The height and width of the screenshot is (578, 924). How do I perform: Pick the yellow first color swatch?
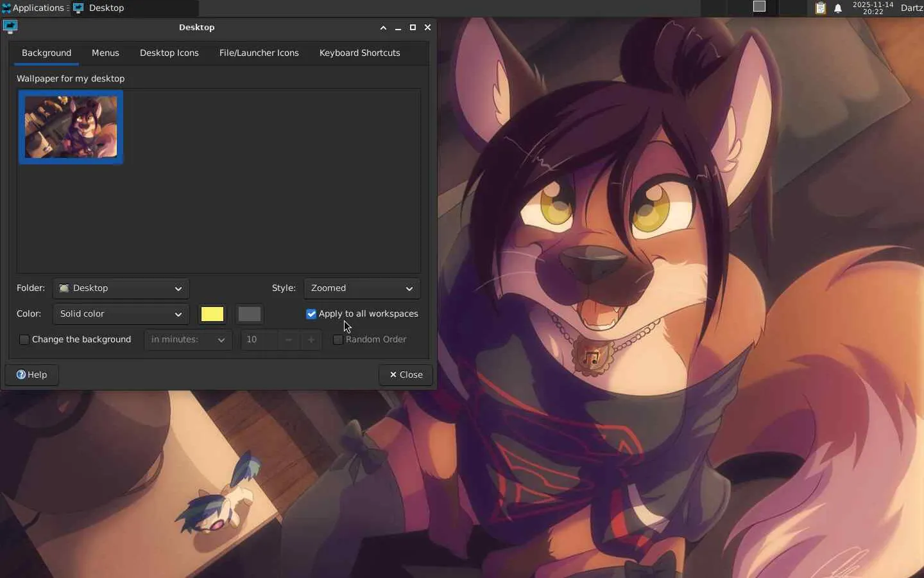click(x=212, y=314)
